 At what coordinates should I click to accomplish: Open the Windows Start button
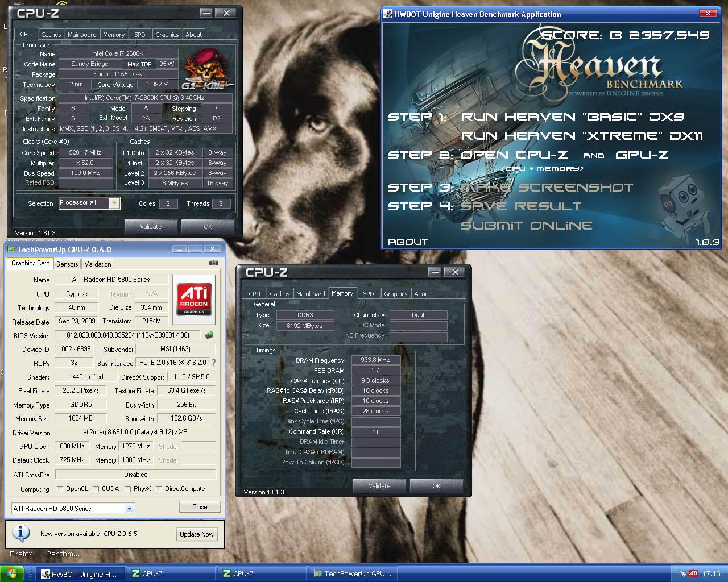(11, 573)
